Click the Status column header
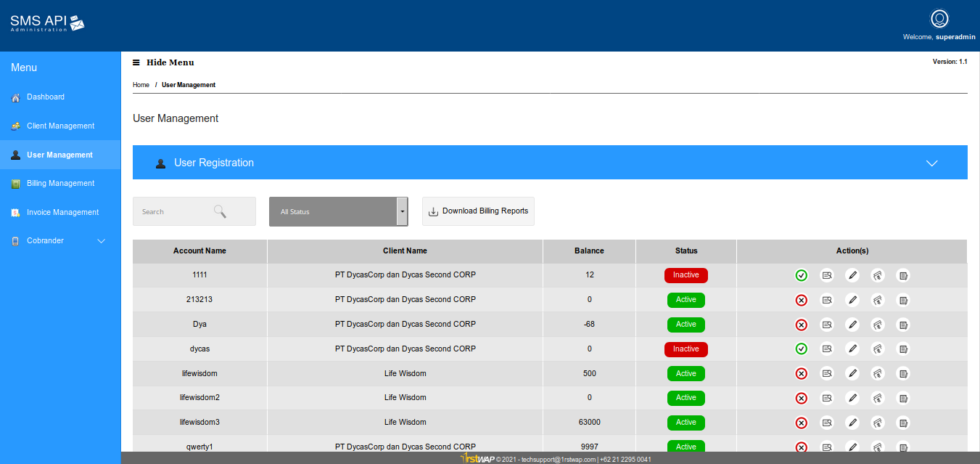980x464 pixels. (x=686, y=251)
